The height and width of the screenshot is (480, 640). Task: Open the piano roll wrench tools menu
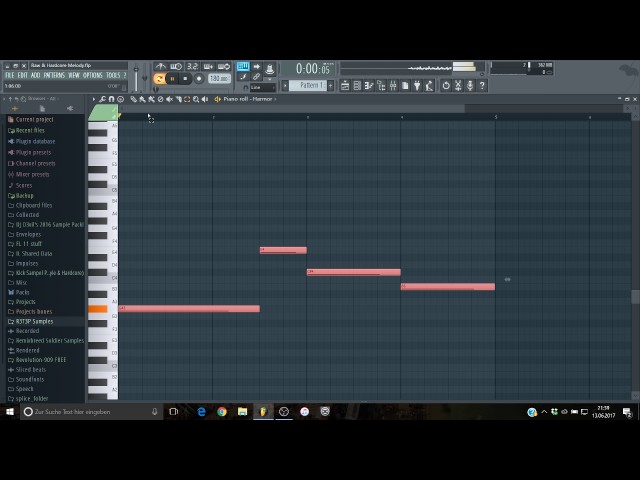(102, 99)
